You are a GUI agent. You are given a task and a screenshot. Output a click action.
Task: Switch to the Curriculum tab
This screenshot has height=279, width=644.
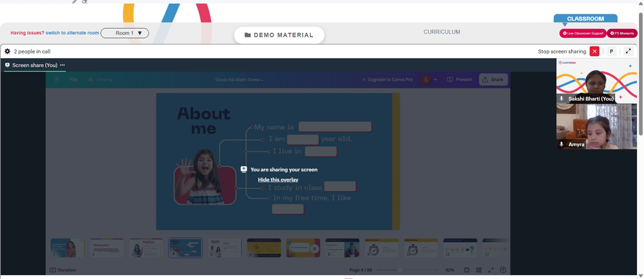442,32
